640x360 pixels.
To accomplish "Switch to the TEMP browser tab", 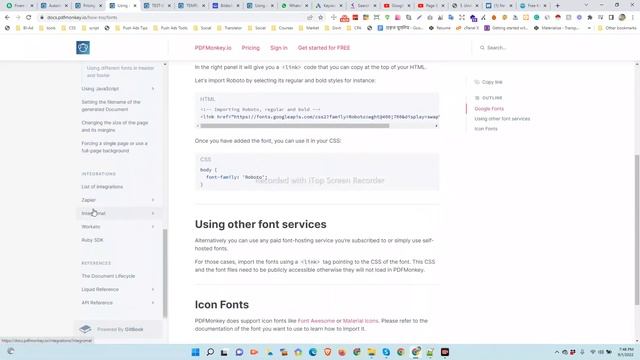I will 191,6.
